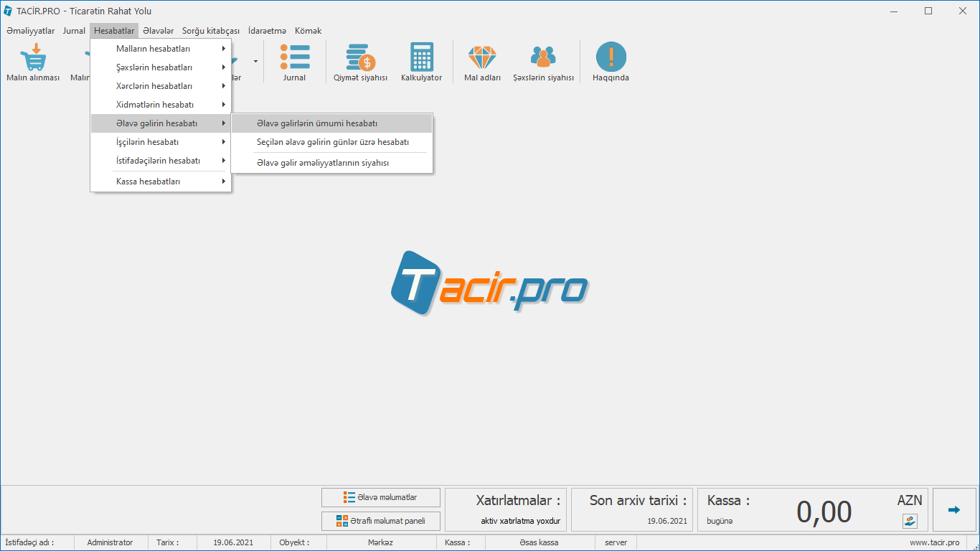The image size is (980, 551).
Task: Select Seçilən əlavə gəlirin günlər üzrə hesabatı
Action: [x=331, y=142]
